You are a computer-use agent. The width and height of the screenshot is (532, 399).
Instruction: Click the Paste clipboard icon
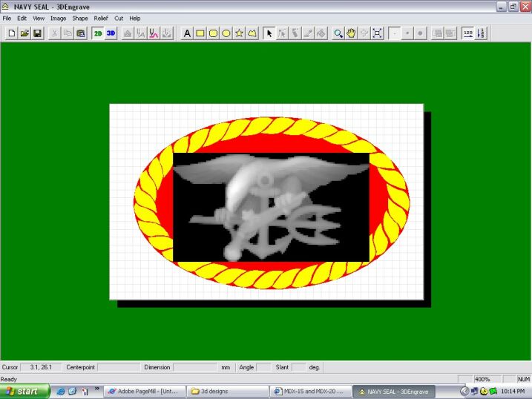[80, 33]
